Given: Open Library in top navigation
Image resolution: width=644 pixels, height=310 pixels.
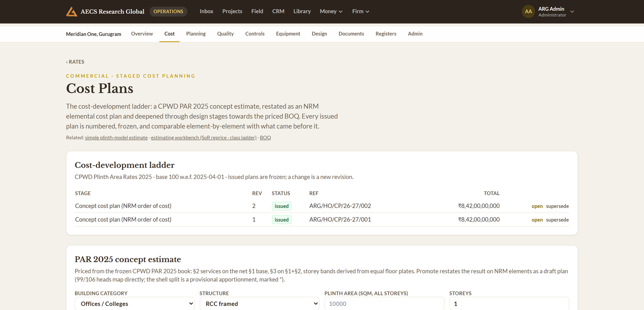Looking at the screenshot, I should (302, 11).
